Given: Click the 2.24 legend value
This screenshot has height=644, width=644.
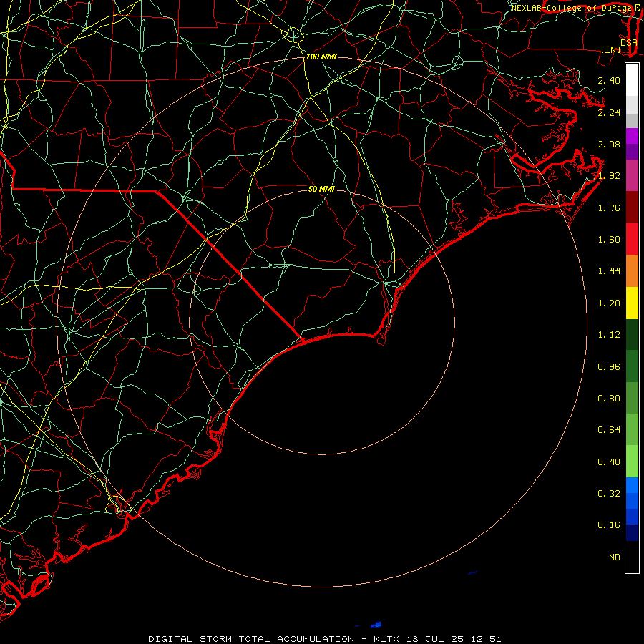Looking at the screenshot, I should (x=609, y=112).
